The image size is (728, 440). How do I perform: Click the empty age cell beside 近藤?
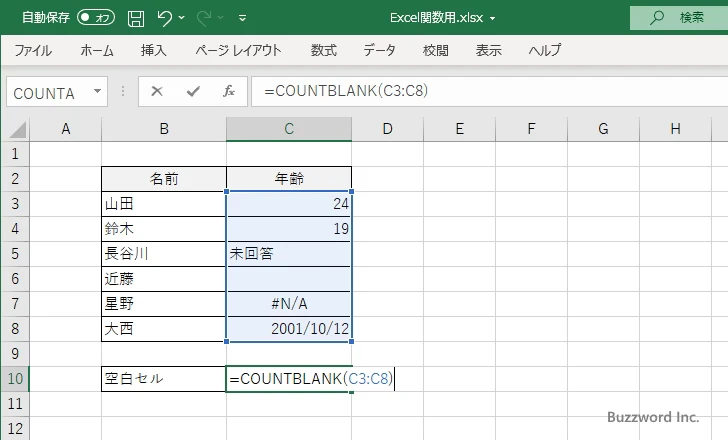(289, 279)
